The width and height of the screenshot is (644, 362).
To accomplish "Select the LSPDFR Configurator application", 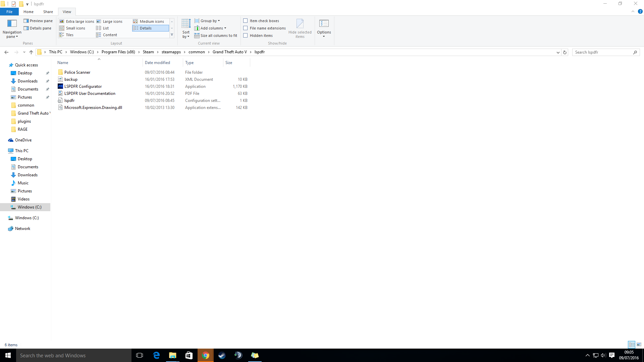I will 83,86.
